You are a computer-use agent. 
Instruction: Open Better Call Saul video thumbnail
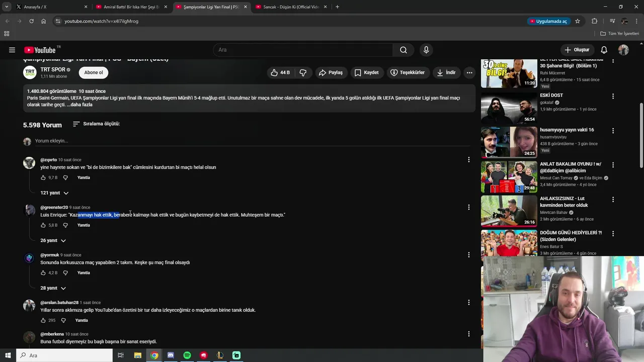(x=509, y=73)
